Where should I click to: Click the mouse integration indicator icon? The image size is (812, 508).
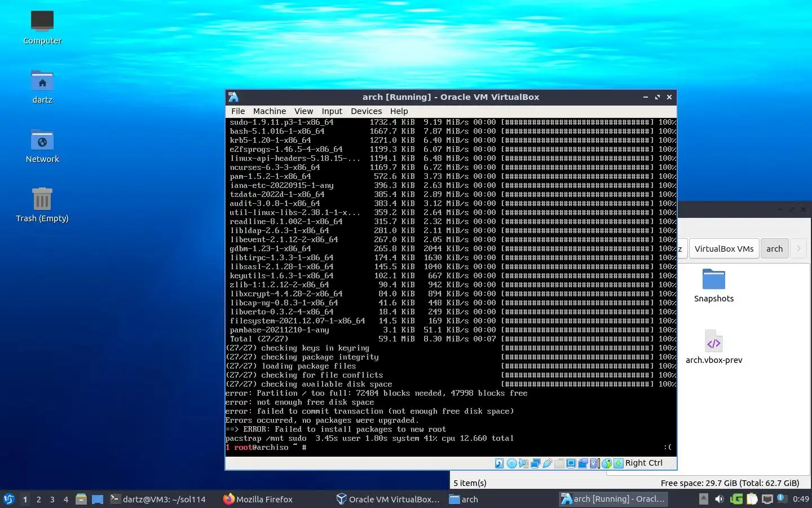[x=607, y=463]
